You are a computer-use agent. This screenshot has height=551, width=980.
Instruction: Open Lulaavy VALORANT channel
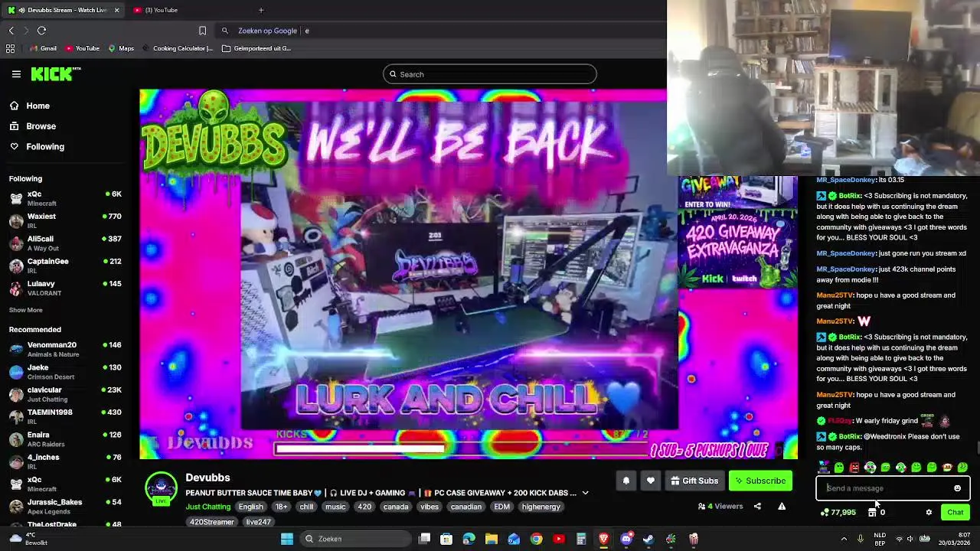(65, 288)
